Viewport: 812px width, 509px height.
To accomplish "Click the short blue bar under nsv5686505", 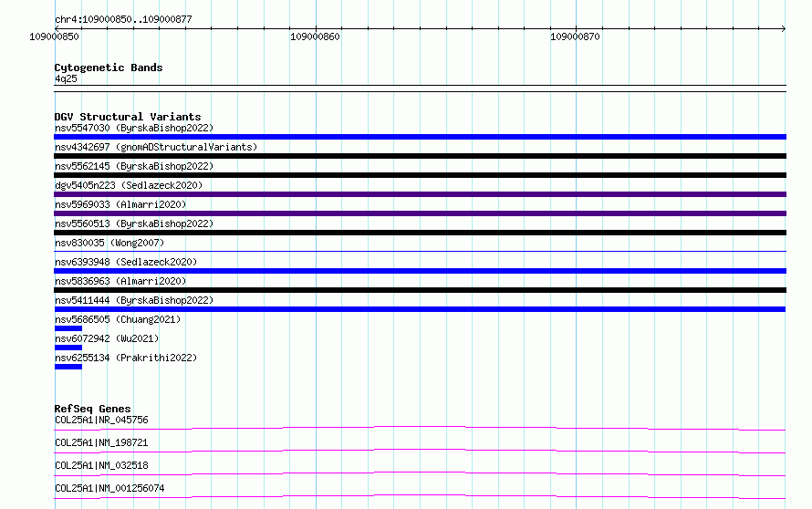I will pos(68,328).
